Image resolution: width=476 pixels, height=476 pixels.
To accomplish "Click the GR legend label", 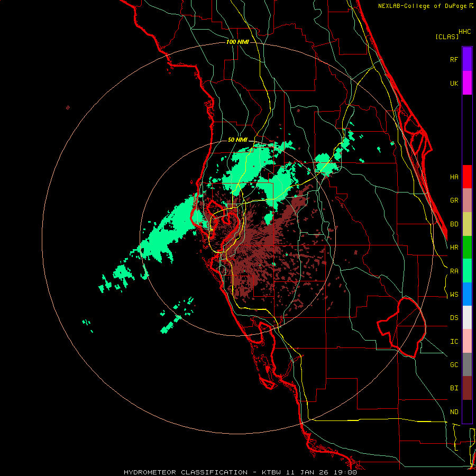I will pos(454,200).
